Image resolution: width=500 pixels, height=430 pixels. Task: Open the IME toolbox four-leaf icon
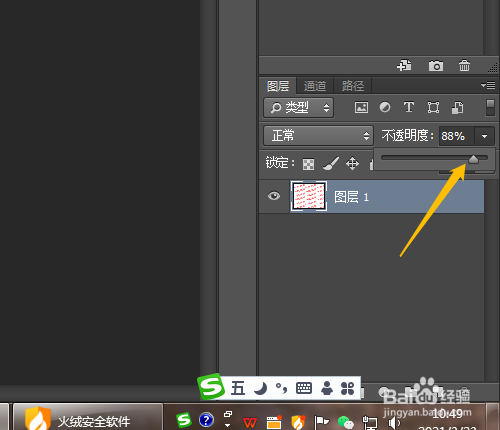coord(347,388)
